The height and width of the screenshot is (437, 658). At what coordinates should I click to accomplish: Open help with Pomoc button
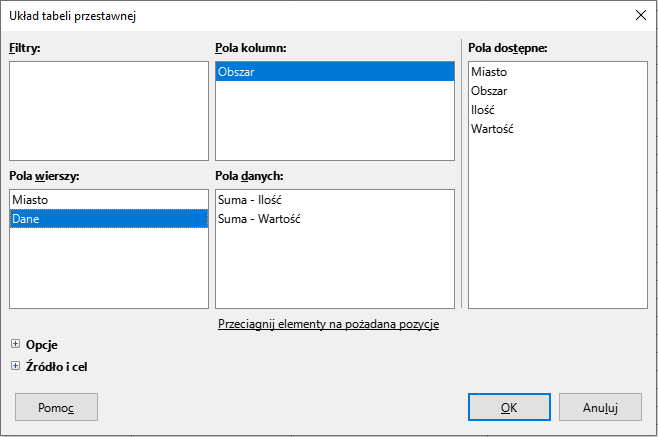[x=56, y=407]
